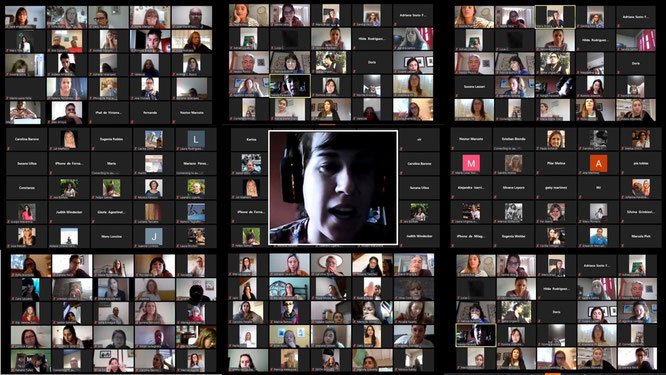The image size is (666, 375).
Task: Click the iPad de Viviana... participant tile
Action: pyautogui.click(x=108, y=113)
